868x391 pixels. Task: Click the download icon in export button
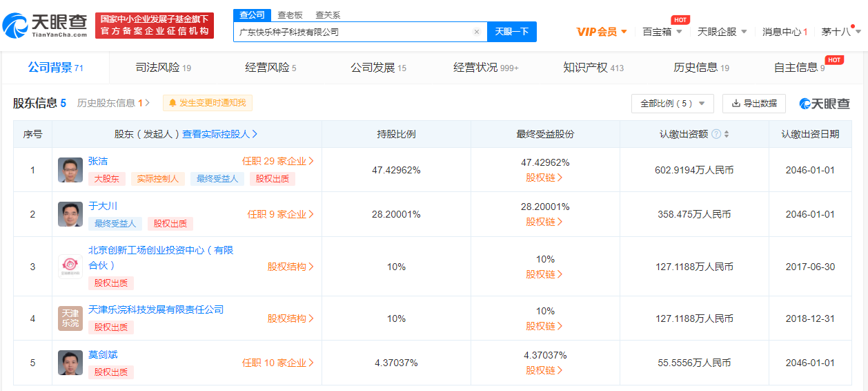[736, 104]
